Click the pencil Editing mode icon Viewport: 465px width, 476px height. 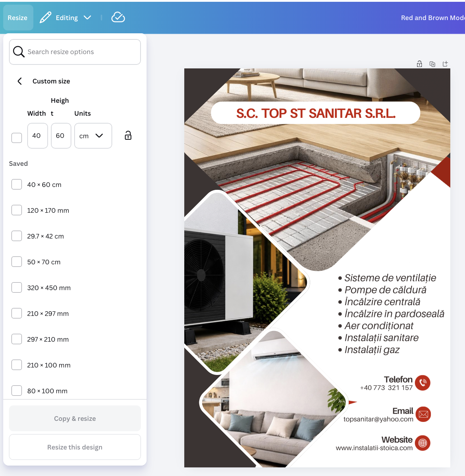[x=45, y=18]
